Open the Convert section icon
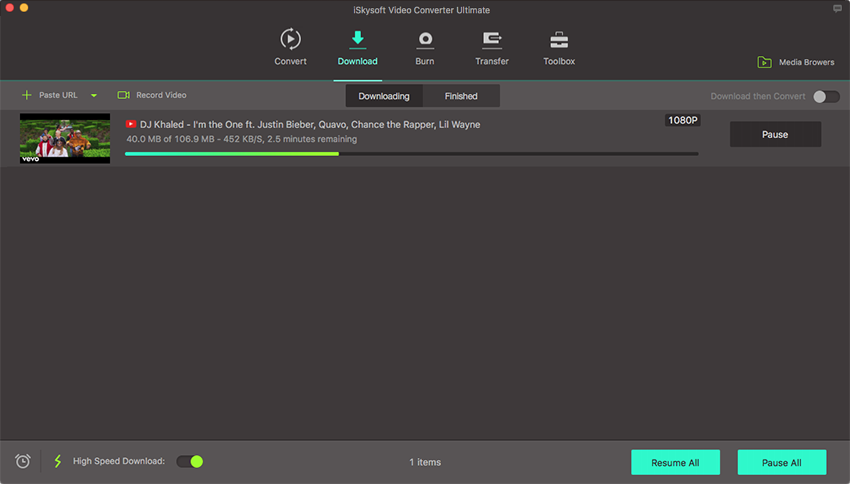The width and height of the screenshot is (850, 484). point(290,40)
